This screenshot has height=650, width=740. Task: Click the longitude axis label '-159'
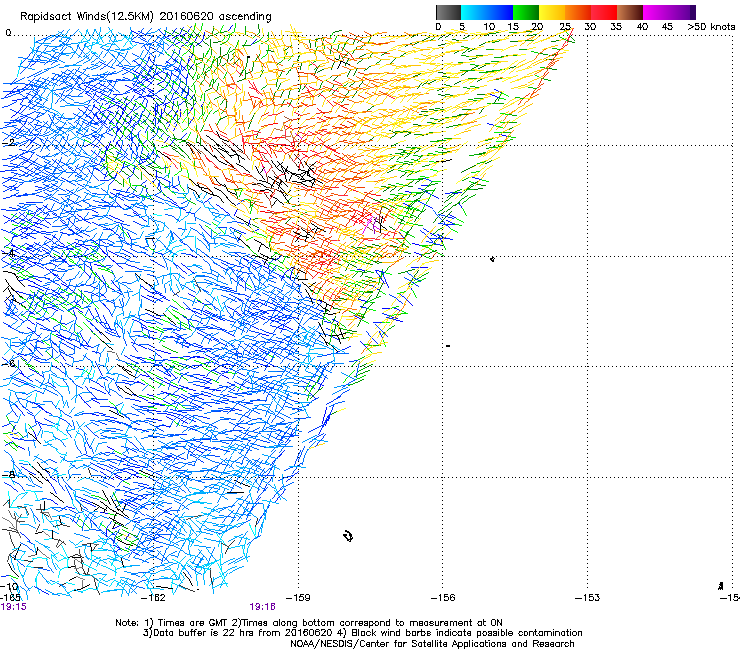point(298,598)
